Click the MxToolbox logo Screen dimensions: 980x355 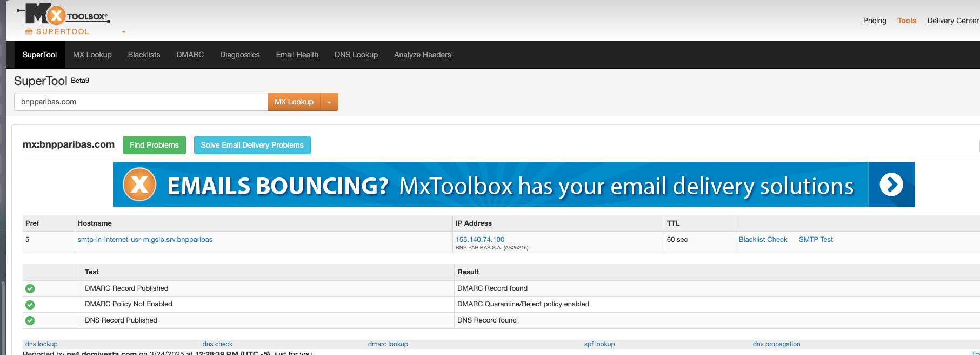(x=63, y=15)
